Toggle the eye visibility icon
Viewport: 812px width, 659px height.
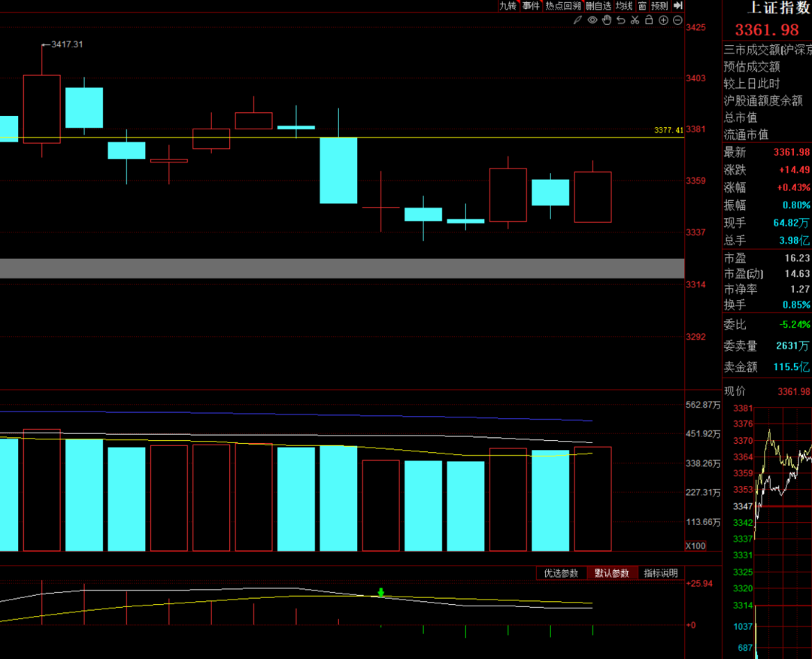click(x=592, y=20)
